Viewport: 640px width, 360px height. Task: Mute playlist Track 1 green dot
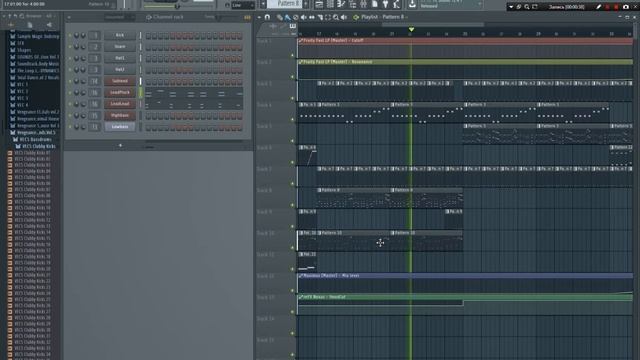click(x=292, y=55)
